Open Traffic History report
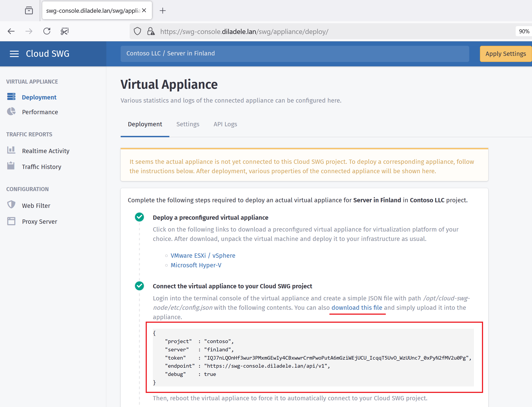This screenshot has height=407, width=532. (42, 167)
